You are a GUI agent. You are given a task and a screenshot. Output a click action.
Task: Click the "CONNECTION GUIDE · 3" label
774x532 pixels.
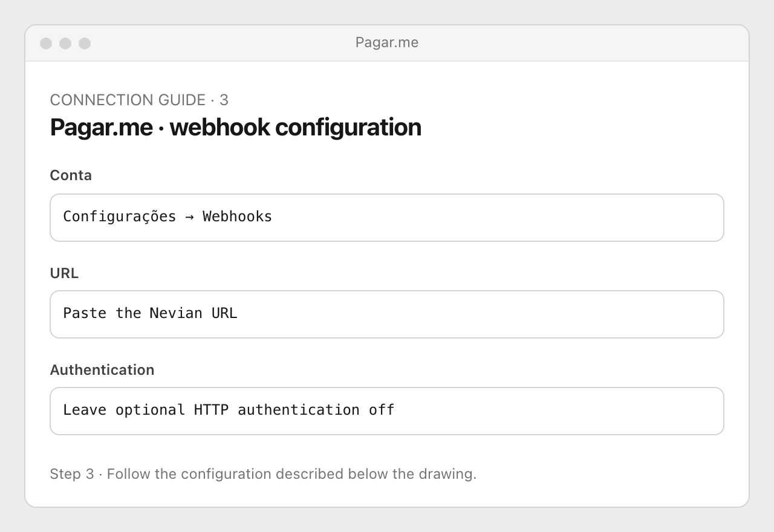(139, 100)
